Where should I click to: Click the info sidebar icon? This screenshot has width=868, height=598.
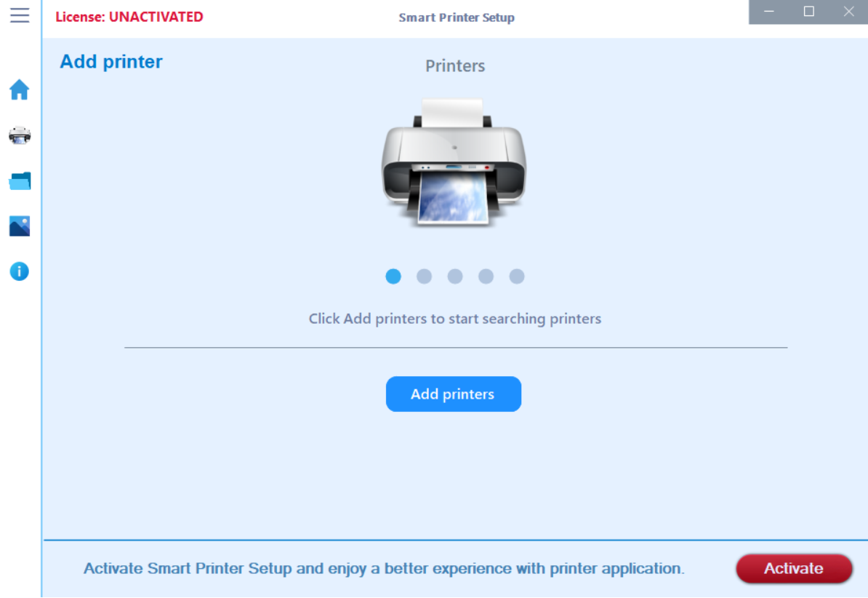coord(19,271)
